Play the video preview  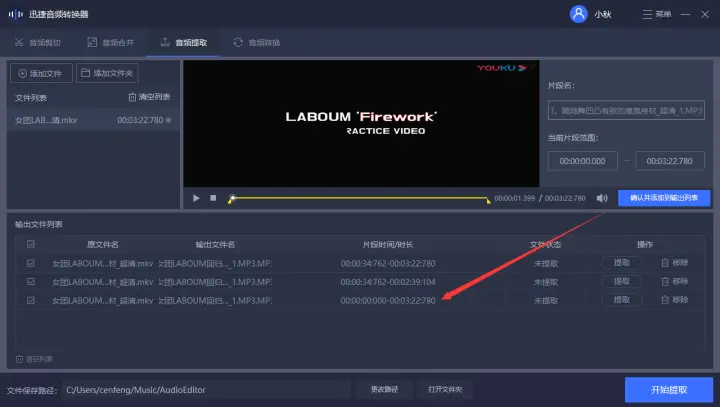click(196, 198)
